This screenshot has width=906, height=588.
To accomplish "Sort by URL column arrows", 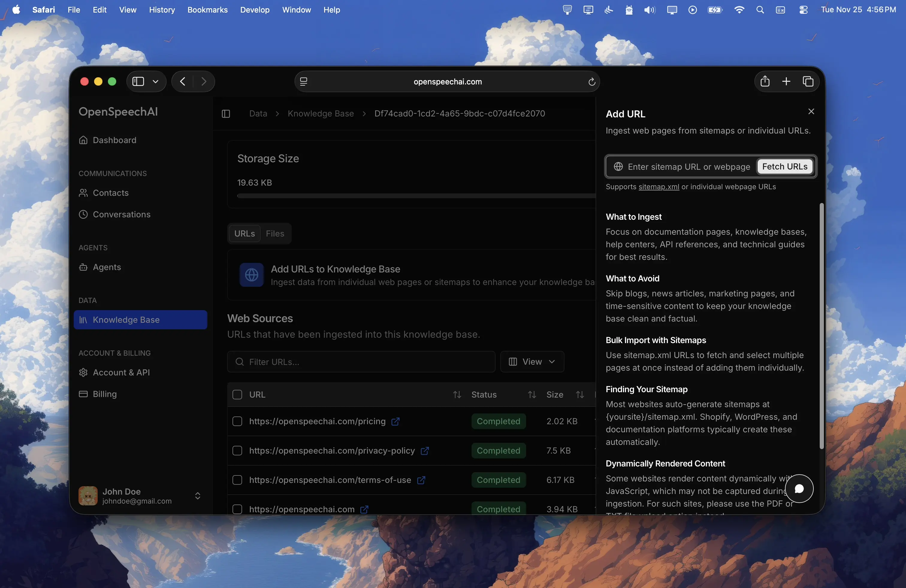I will (457, 395).
